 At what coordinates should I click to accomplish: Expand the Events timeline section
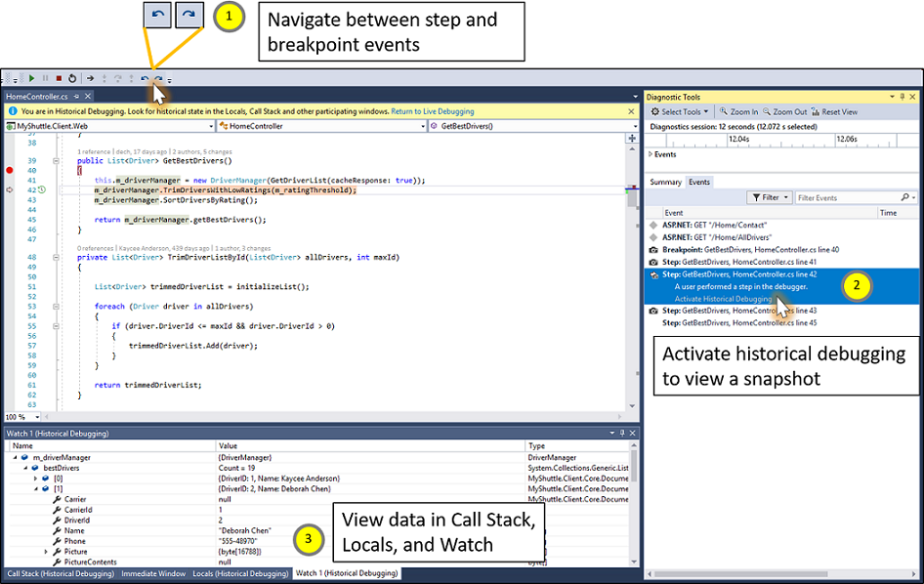tap(651, 154)
